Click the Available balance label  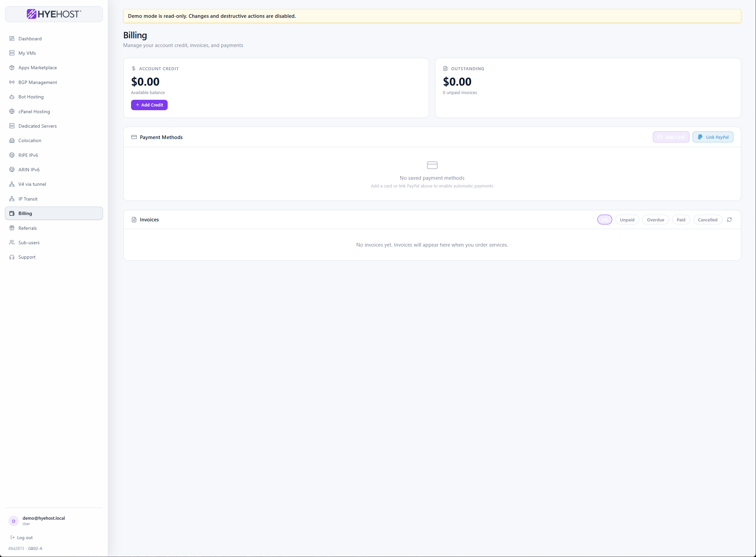pyautogui.click(x=148, y=92)
